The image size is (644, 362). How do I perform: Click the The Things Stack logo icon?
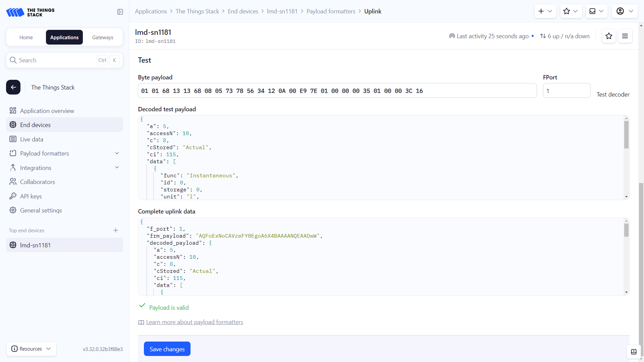[x=15, y=12]
